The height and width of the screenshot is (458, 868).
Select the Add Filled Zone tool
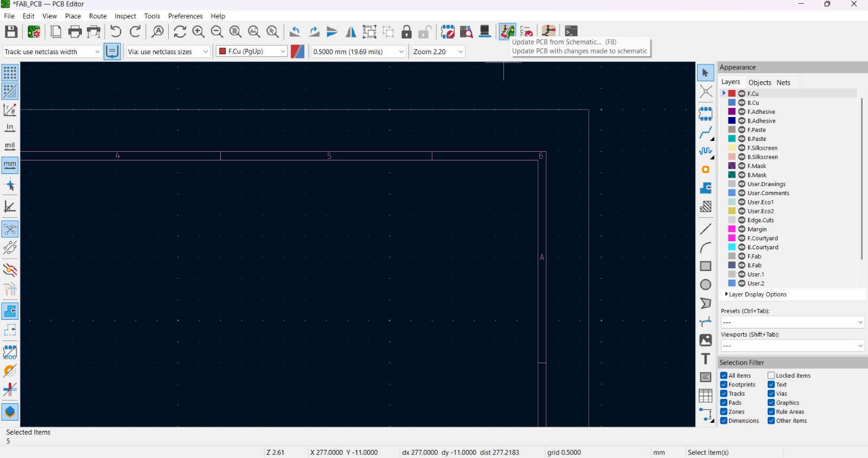pos(706,188)
